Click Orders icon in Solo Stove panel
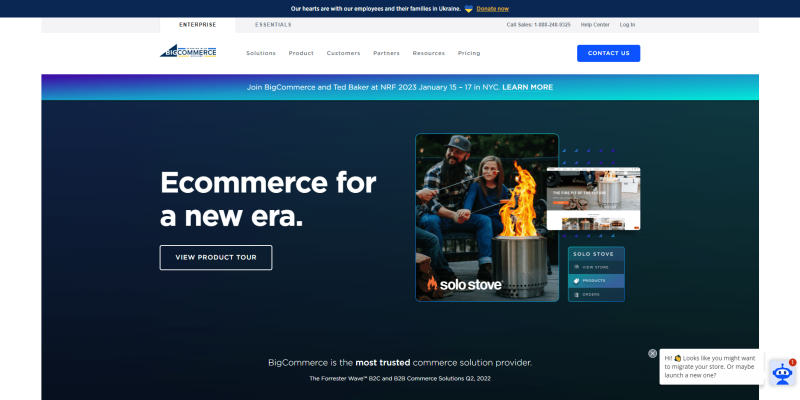800x400 pixels. coord(576,294)
